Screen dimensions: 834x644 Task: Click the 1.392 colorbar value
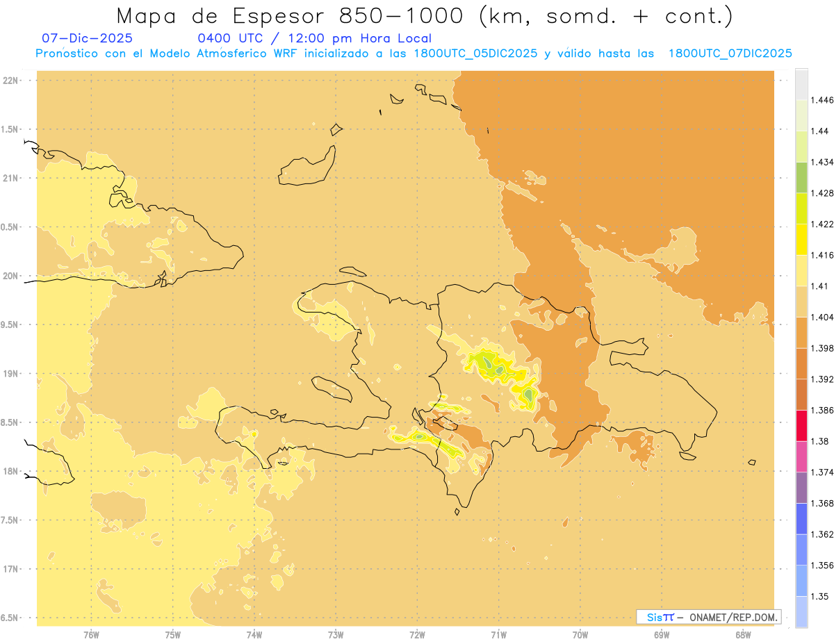pyautogui.click(x=822, y=379)
